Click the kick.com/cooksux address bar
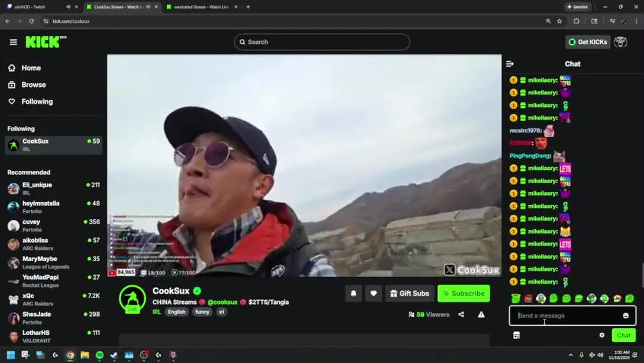The image size is (644, 363). coord(71,21)
